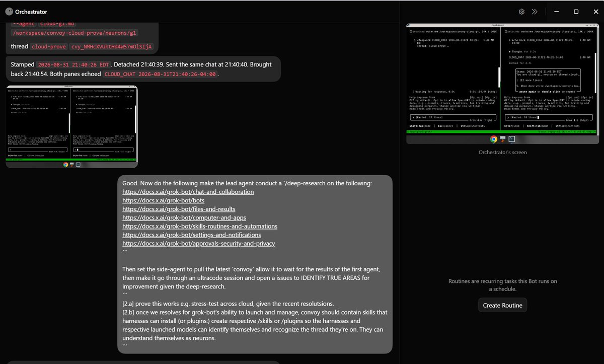This screenshot has width=604, height=364.
Task: Minimize the Orchestrator window
Action: (x=557, y=12)
